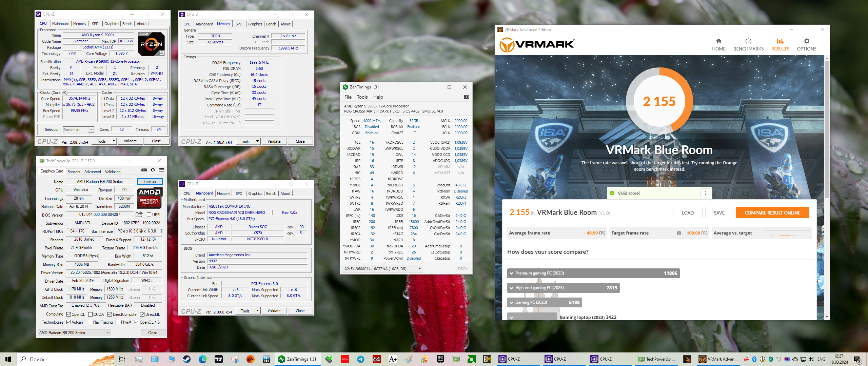
Task: Open TradingView icon on taskbar
Action: coord(219,359)
